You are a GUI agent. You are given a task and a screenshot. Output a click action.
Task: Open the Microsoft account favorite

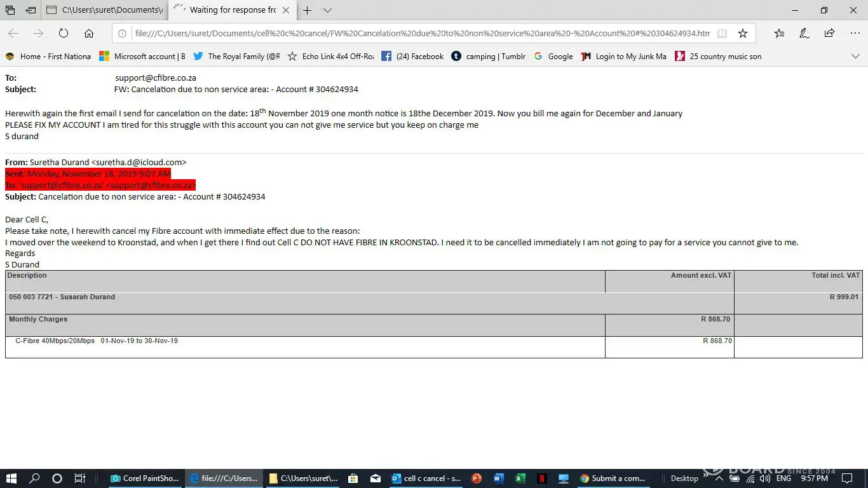142,57
